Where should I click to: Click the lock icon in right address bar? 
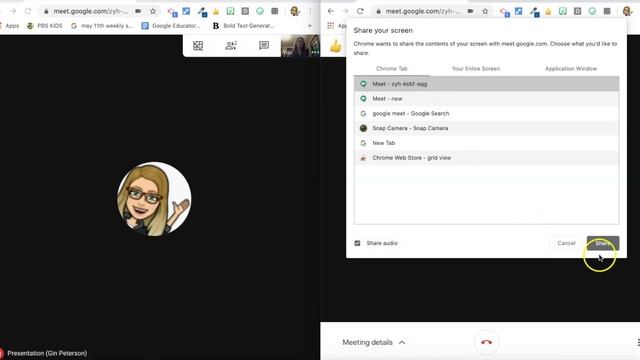pyautogui.click(x=378, y=11)
